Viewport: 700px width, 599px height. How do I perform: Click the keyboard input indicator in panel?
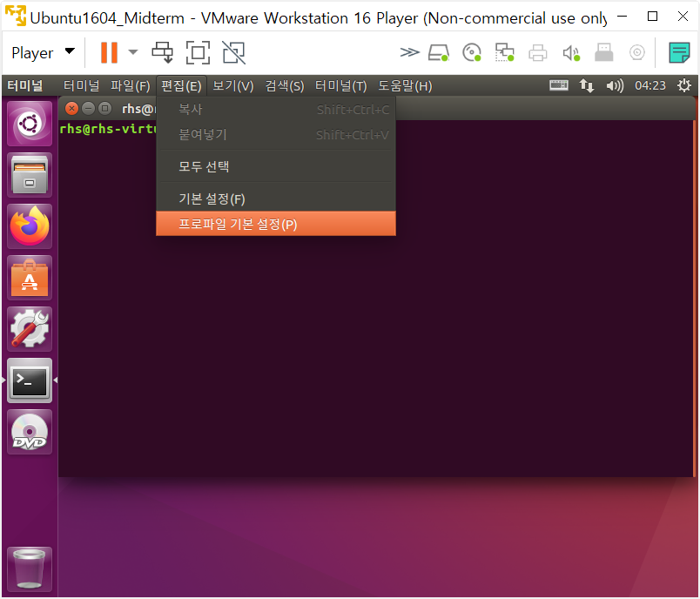558,85
